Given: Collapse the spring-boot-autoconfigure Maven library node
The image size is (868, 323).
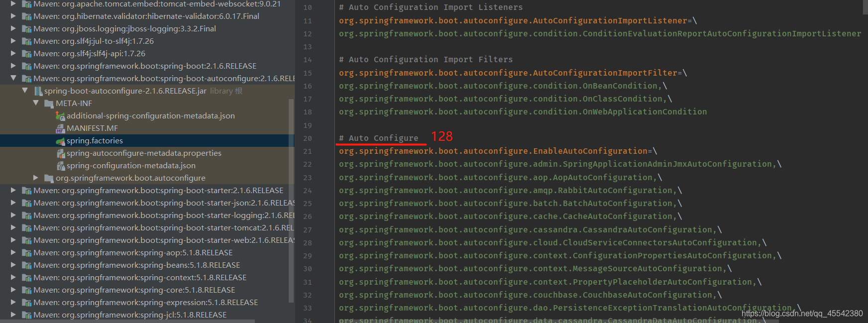Looking at the screenshot, I should pyautogui.click(x=13, y=79).
